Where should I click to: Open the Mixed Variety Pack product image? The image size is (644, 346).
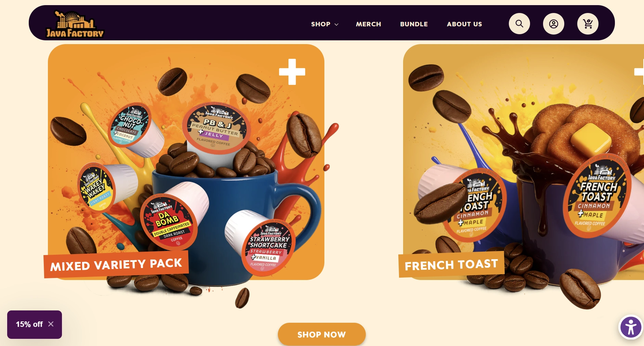coord(186,162)
